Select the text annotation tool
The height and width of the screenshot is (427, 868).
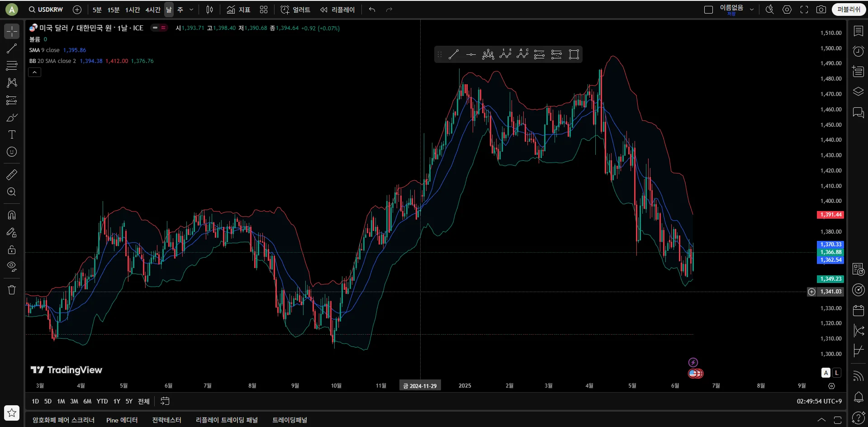click(12, 134)
